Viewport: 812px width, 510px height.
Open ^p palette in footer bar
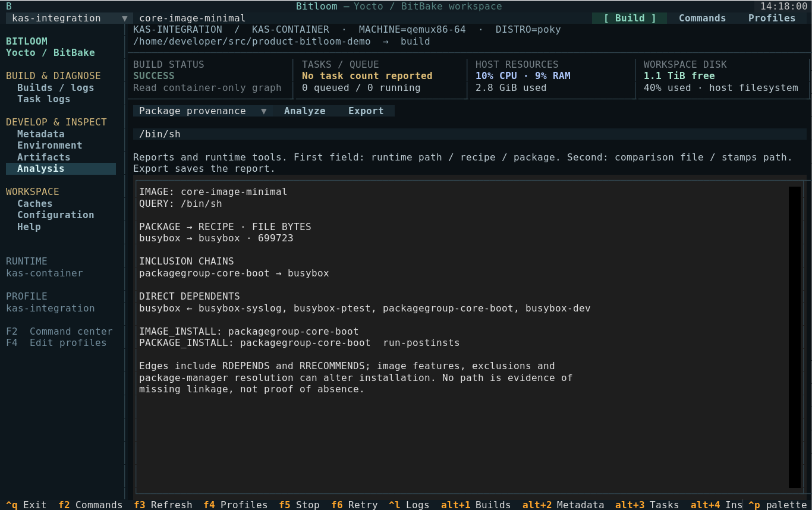click(x=778, y=505)
